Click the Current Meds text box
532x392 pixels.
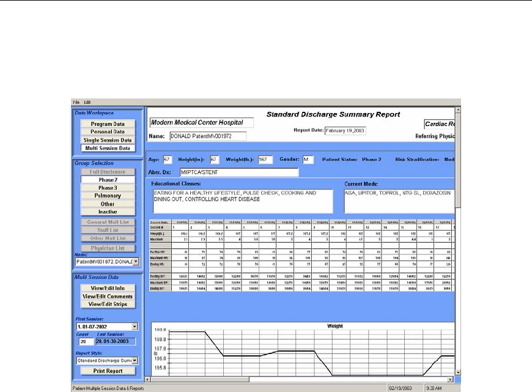[x=399, y=201]
